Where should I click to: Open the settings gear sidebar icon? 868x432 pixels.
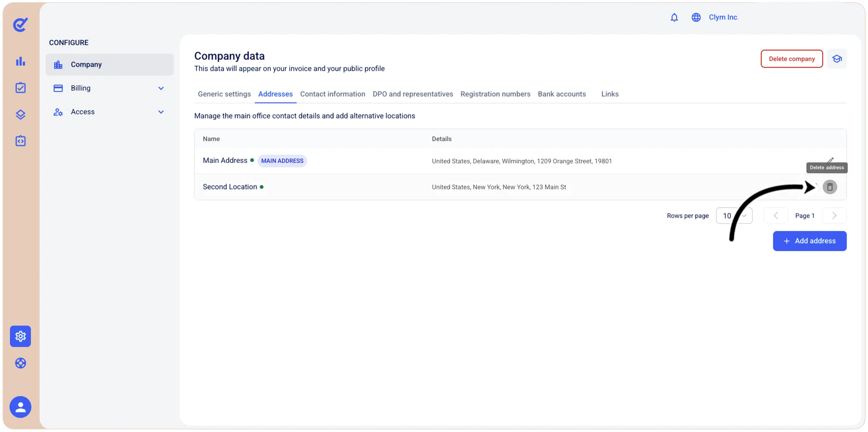point(20,336)
